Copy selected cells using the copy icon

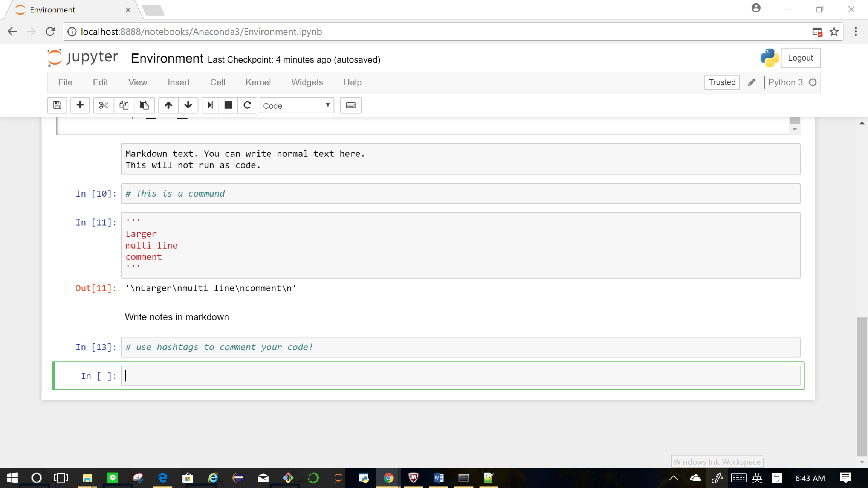(x=124, y=105)
